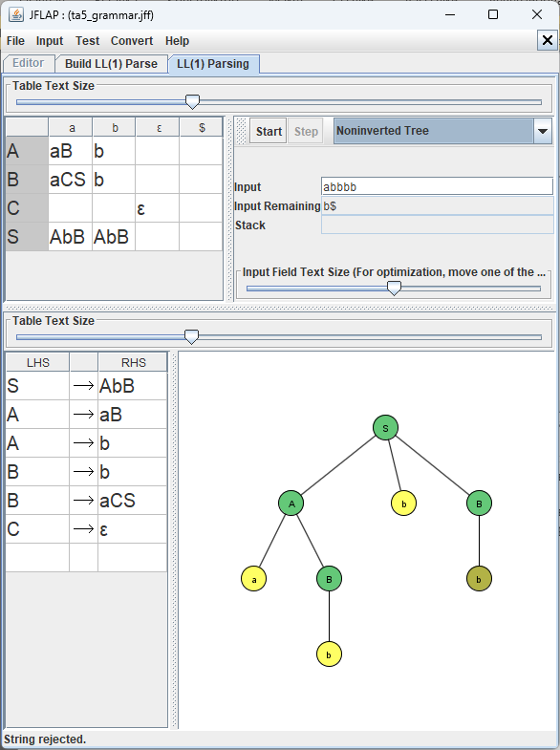
Task: Select the yellow a leaf node
Action: click(x=253, y=579)
